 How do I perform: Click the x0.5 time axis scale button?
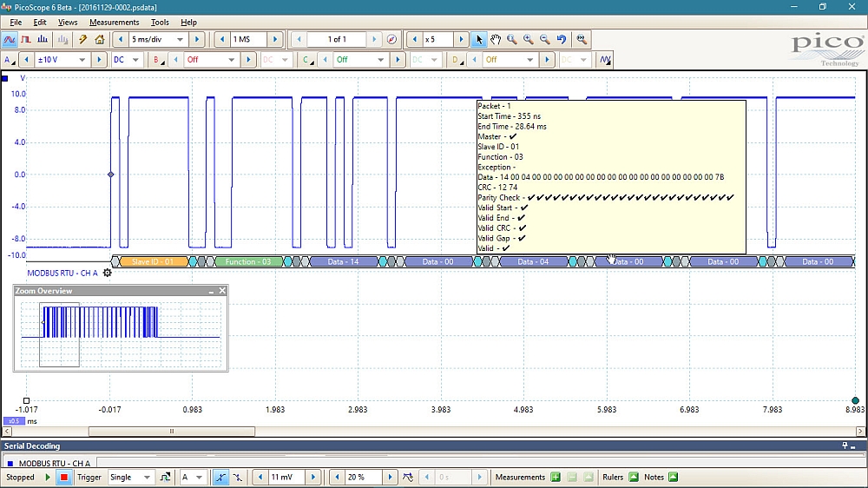(14, 421)
